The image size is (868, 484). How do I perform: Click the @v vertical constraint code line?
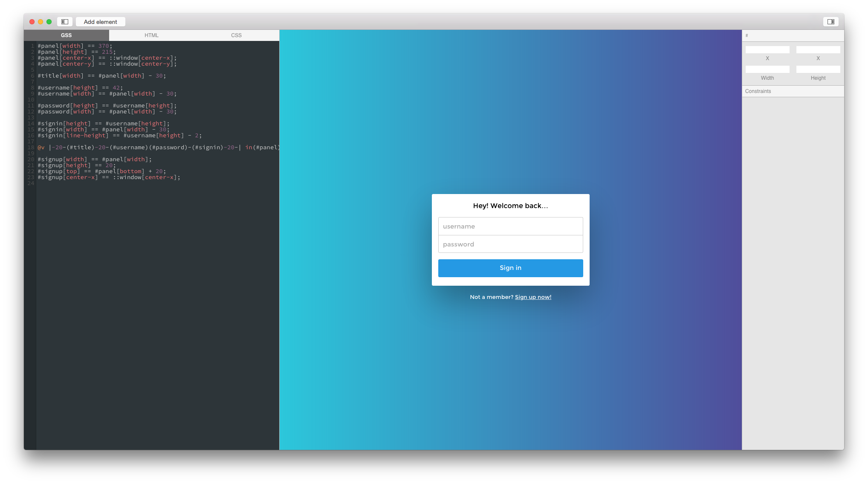click(158, 148)
